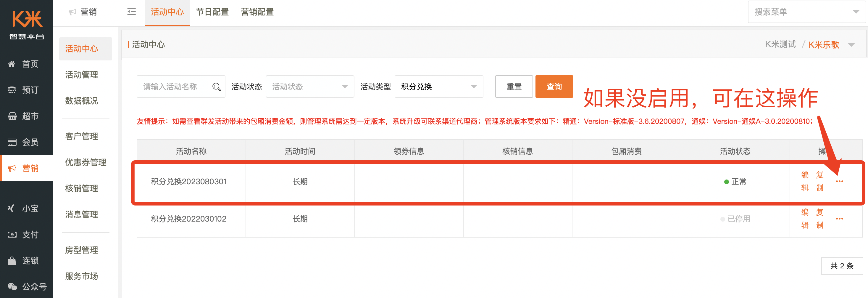Open the 活动类型 积分兑换 dropdown
The width and height of the screenshot is (868, 298).
439,87
